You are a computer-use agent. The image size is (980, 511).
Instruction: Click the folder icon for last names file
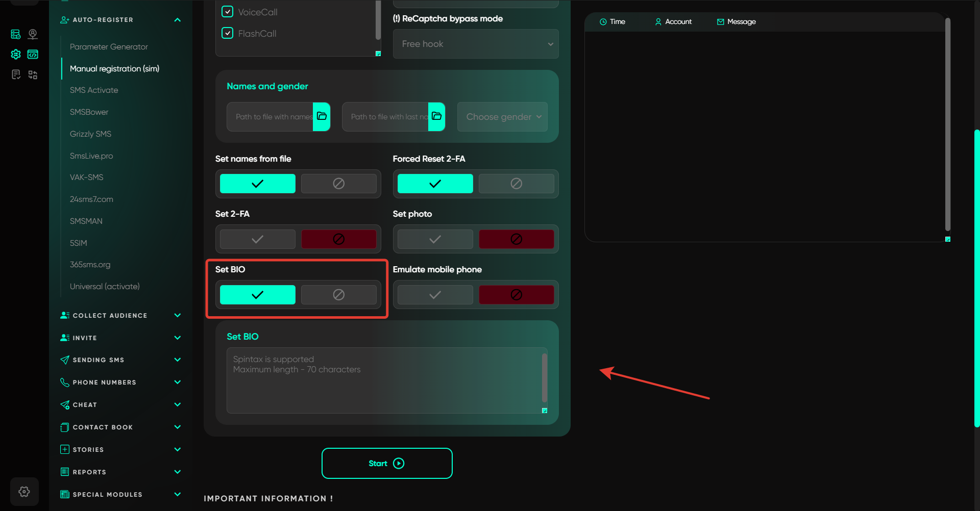point(436,116)
